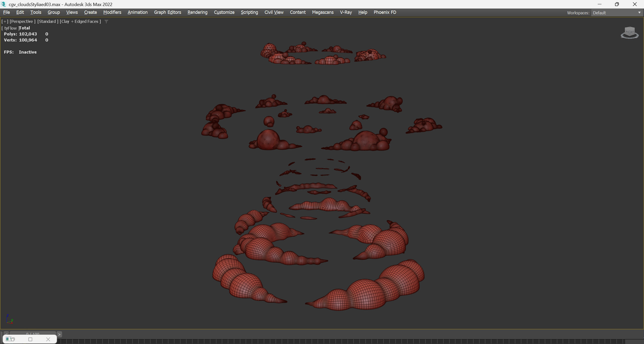The image size is (644, 344).
Task: Open the V-Ray menu
Action: tap(346, 12)
